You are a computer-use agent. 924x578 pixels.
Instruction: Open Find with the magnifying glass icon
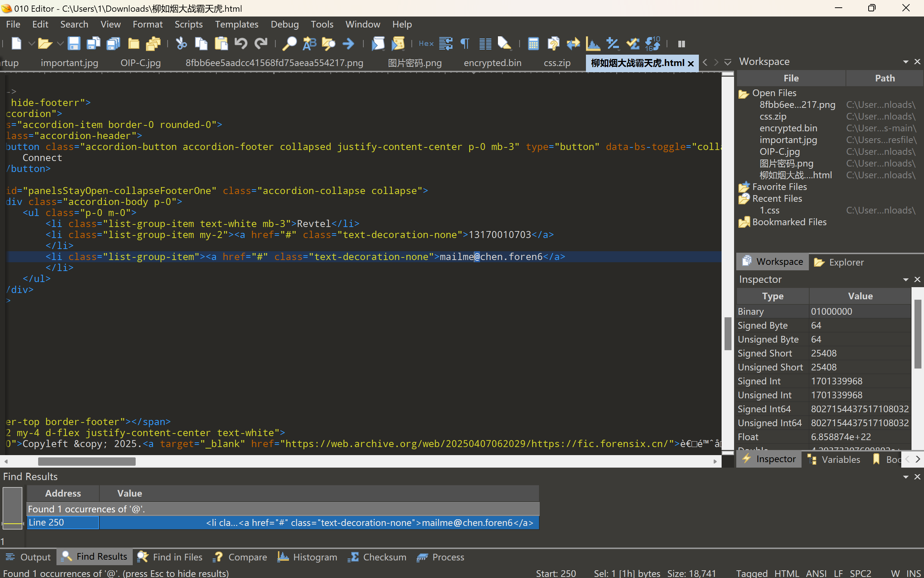(x=289, y=44)
